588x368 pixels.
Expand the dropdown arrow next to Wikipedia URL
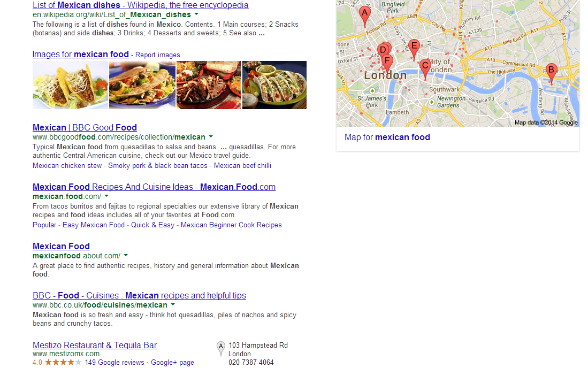(x=196, y=14)
